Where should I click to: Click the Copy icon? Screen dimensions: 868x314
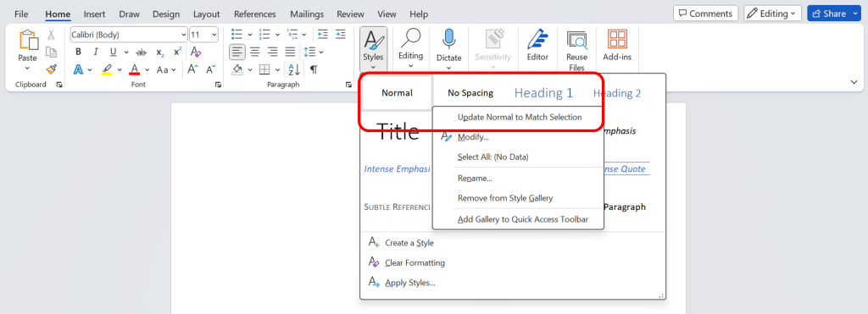coord(51,52)
